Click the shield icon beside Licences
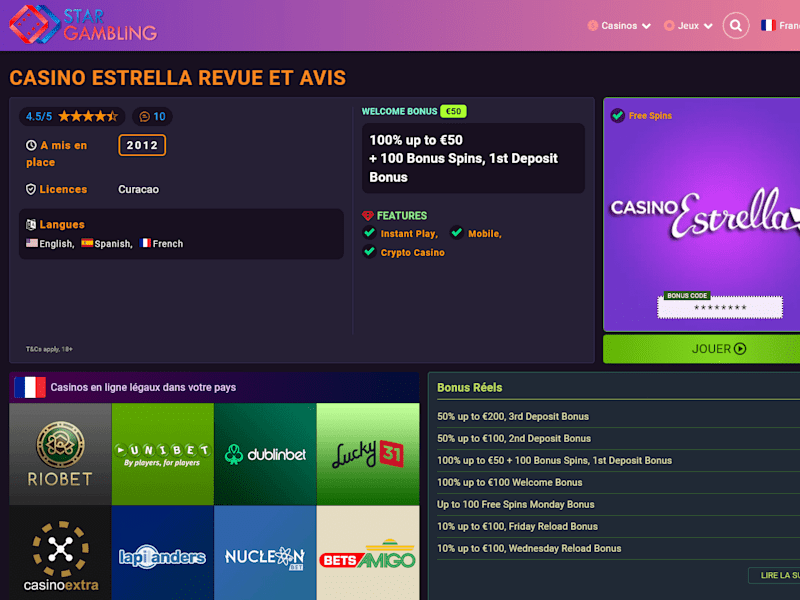This screenshot has height=600, width=800. click(31, 189)
